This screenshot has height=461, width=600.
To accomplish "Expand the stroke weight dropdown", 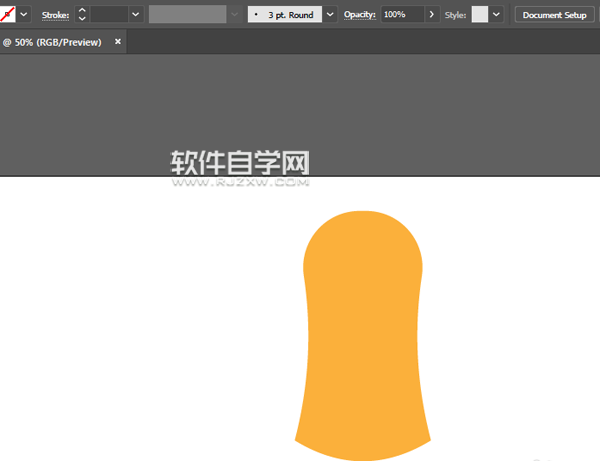I will click(x=135, y=15).
